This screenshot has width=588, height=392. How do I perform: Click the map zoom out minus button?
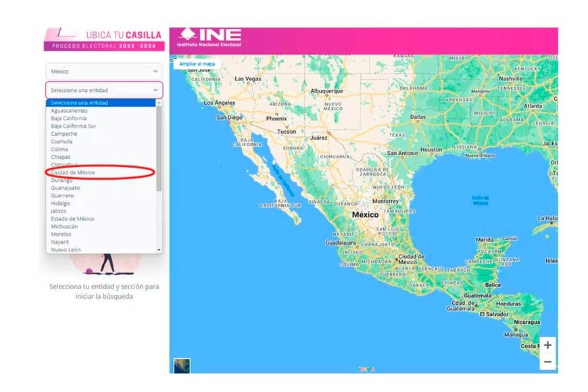click(x=547, y=362)
